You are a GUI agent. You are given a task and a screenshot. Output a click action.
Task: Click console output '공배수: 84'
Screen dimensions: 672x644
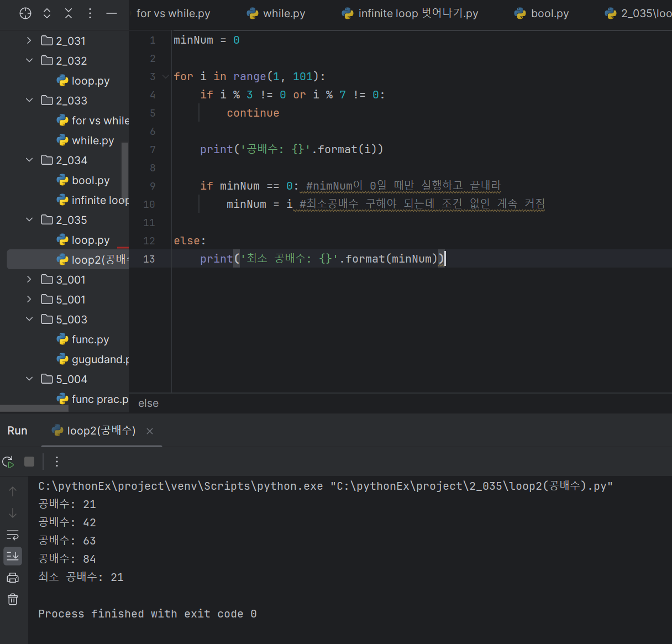(x=67, y=559)
